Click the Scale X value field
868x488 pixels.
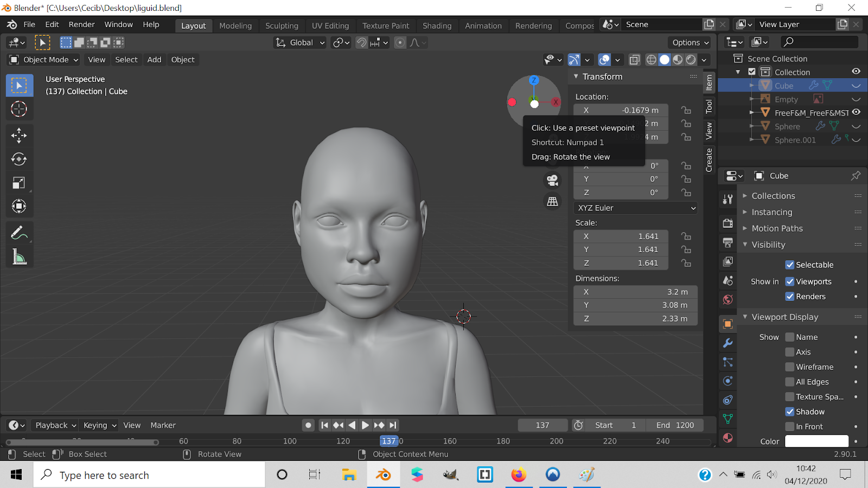click(x=621, y=236)
